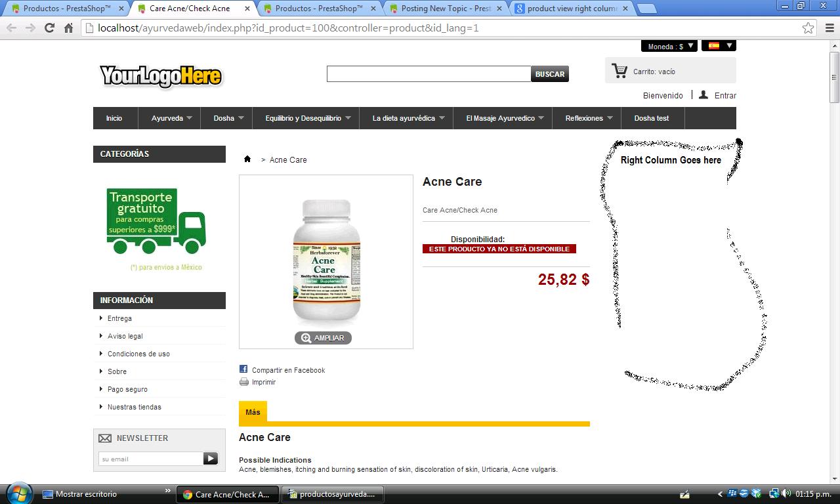Bookmark this page with star icon
840x504 pixels.
[808, 28]
